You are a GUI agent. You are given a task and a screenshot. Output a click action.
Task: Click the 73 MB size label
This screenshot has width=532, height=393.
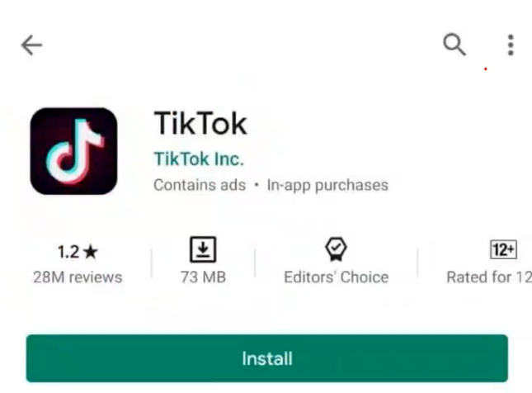point(203,277)
